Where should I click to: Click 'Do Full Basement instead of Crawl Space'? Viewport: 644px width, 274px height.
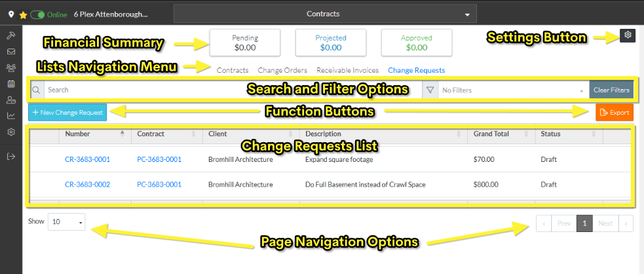pyautogui.click(x=365, y=184)
